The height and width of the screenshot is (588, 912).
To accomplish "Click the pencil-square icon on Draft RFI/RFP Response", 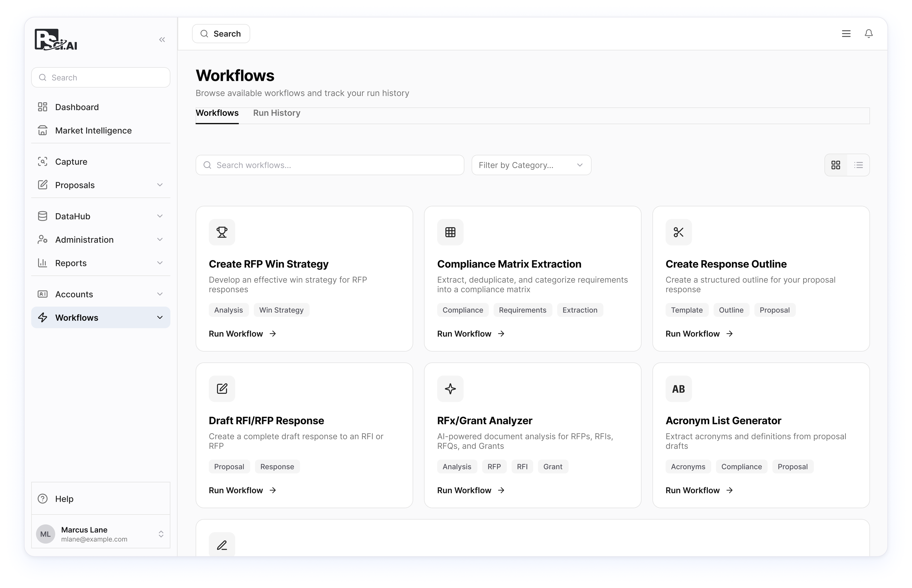I will pyautogui.click(x=222, y=389).
